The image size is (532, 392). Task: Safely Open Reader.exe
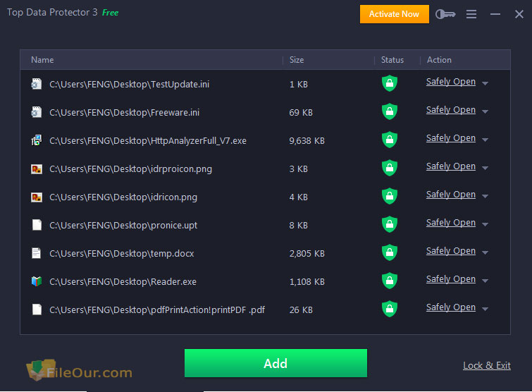pos(450,279)
